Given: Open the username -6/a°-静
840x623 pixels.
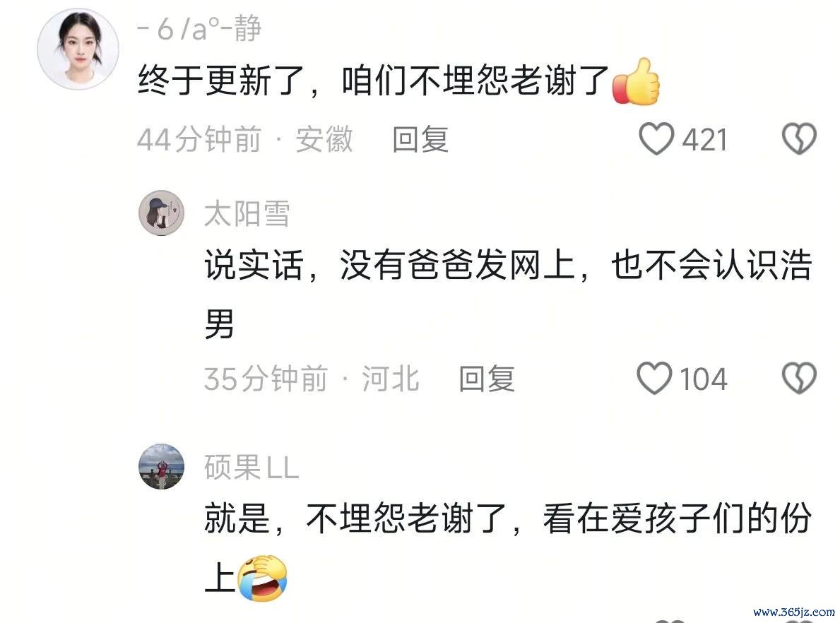Looking at the screenshot, I should click(199, 28).
